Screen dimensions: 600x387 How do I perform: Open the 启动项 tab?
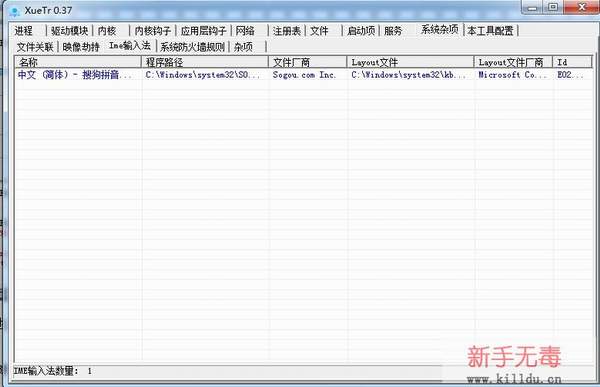[x=360, y=31]
